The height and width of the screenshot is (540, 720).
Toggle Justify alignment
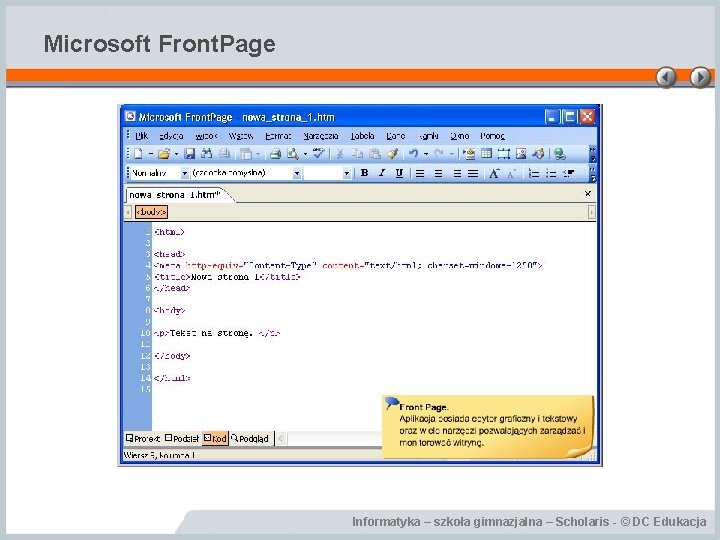(473, 173)
